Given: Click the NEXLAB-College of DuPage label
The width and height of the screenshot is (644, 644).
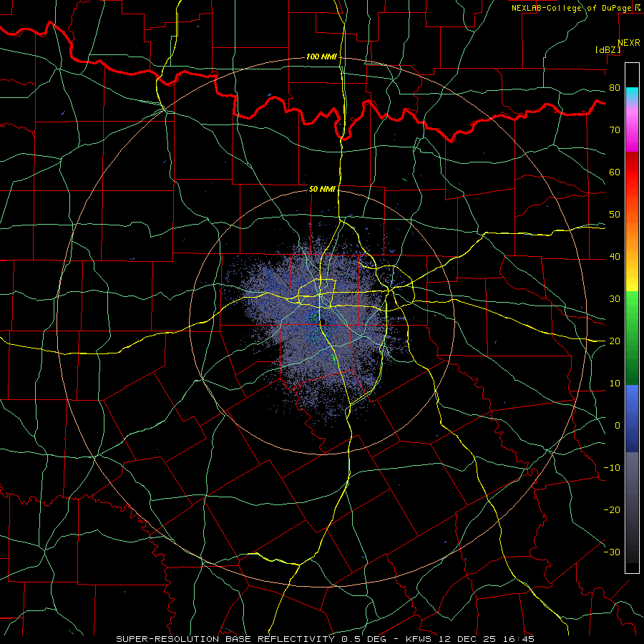Looking at the screenshot, I should pos(571,8).
